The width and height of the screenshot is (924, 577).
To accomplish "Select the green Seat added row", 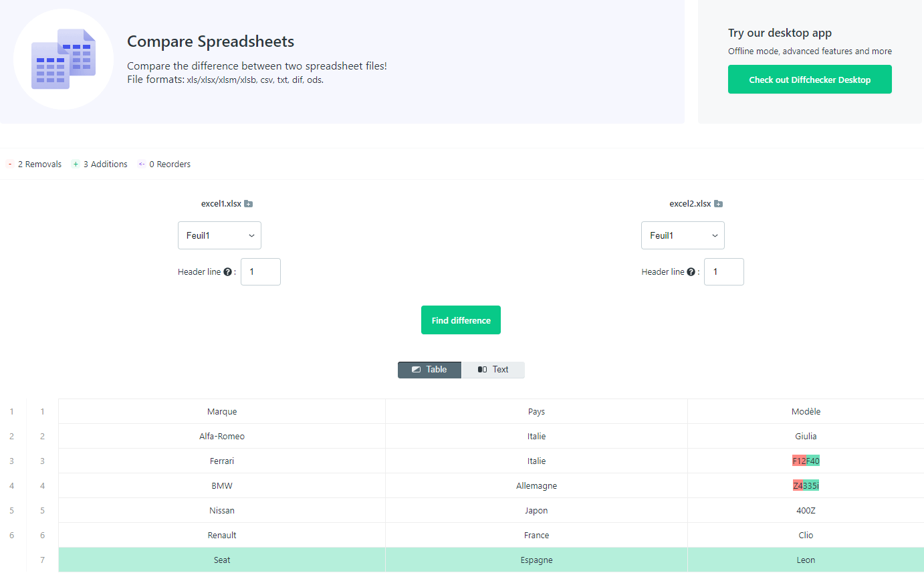I will (x=491, y=560).
